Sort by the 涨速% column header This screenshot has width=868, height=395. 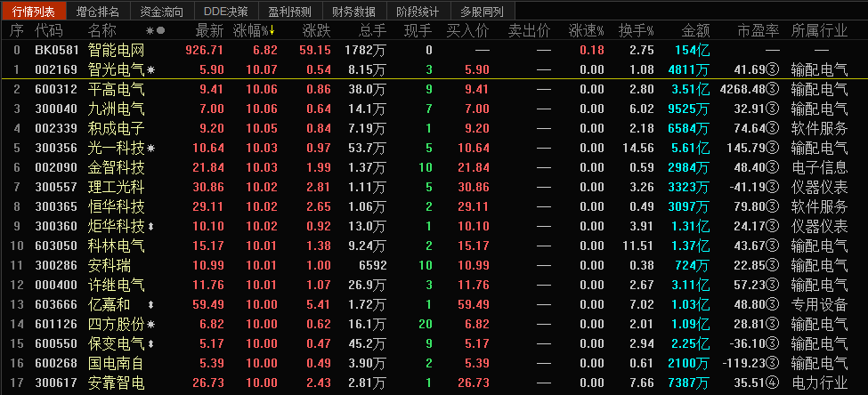point(586,31)
